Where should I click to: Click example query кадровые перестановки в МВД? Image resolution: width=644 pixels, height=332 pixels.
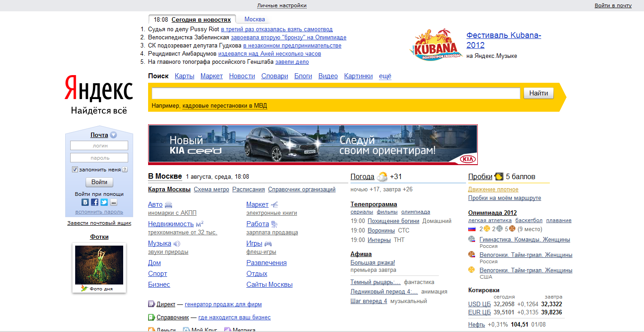pos(225,106)
